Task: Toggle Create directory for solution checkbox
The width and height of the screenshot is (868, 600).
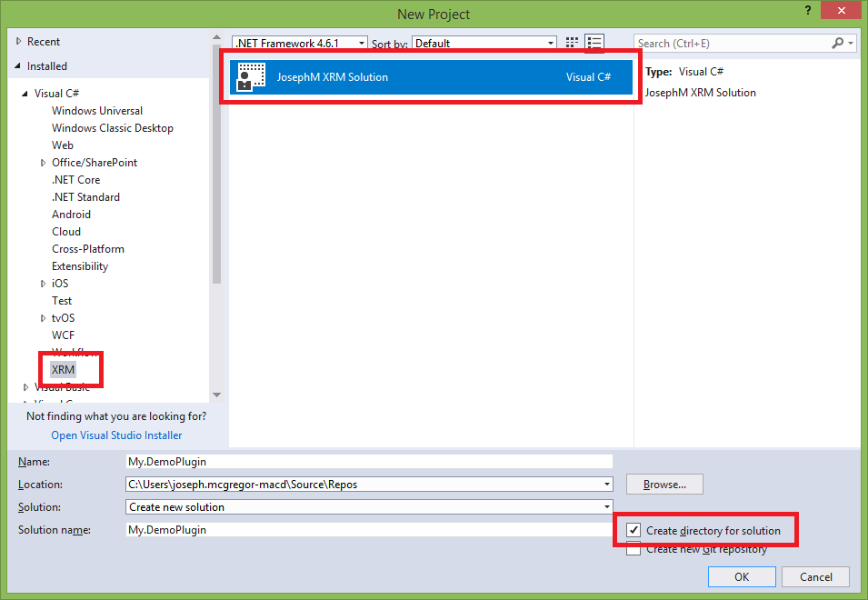Action: coord(634,531)
